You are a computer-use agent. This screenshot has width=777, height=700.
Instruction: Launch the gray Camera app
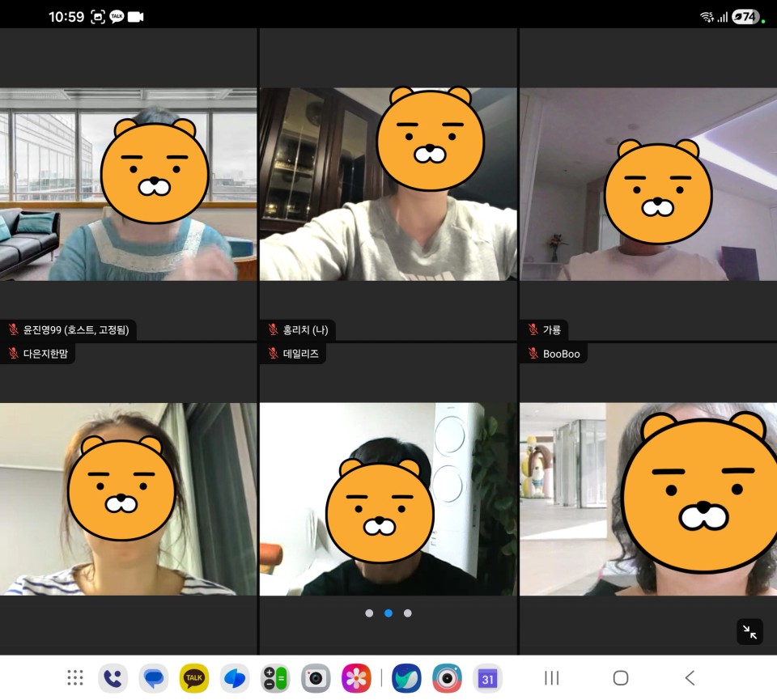316,678
